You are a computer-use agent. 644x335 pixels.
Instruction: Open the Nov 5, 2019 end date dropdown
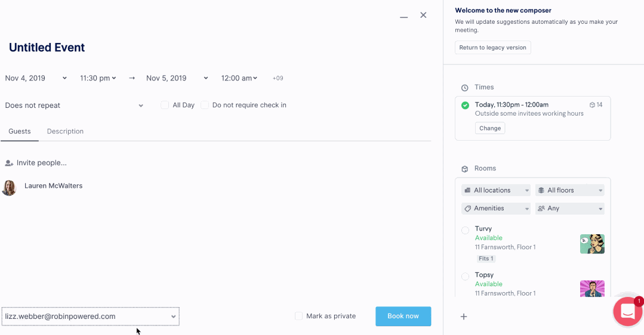point(177,78)
